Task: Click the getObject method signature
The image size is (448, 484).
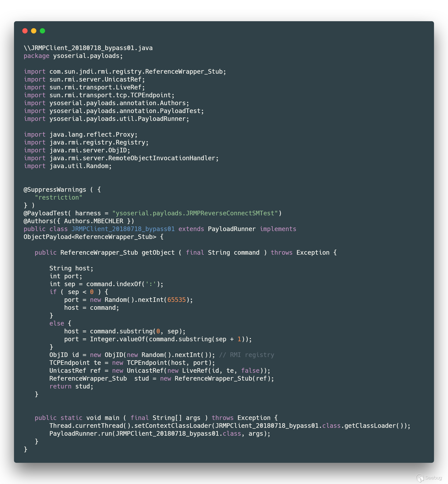Action: pos(186,253)
